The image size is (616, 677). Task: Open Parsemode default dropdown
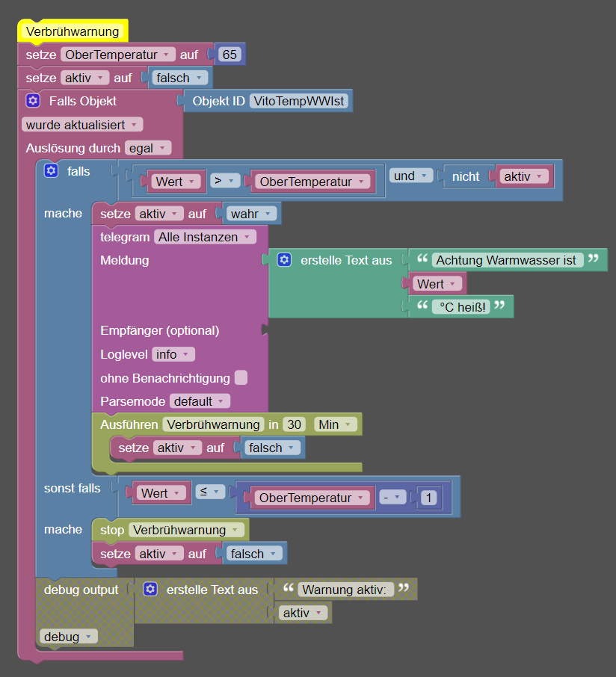(200, 401)
